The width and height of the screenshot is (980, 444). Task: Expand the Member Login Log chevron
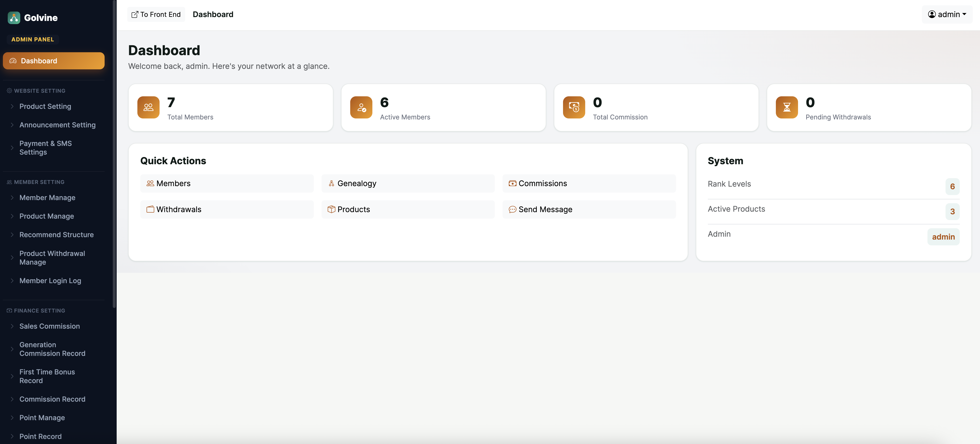pyautogui.click(x=12, y=281)
